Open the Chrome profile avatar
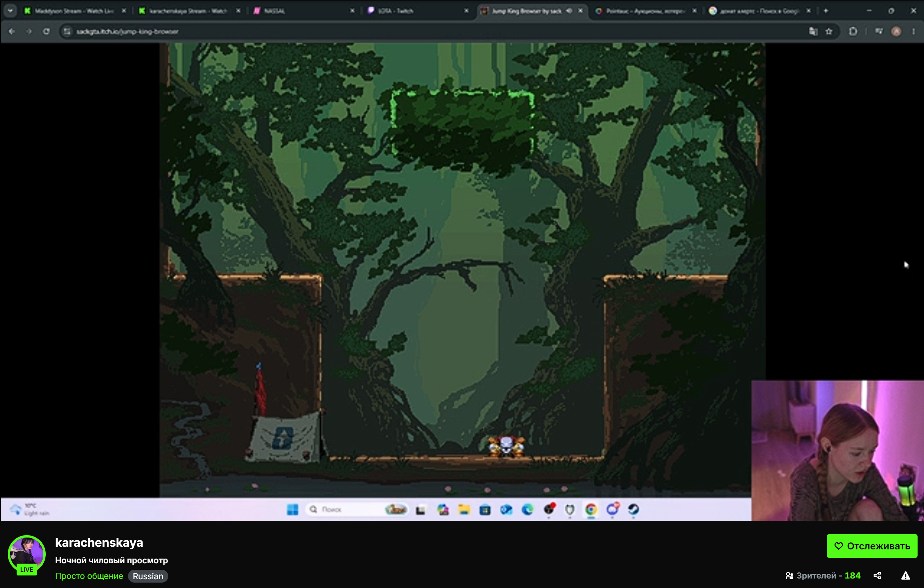924x588 pixels. point(896,31)
